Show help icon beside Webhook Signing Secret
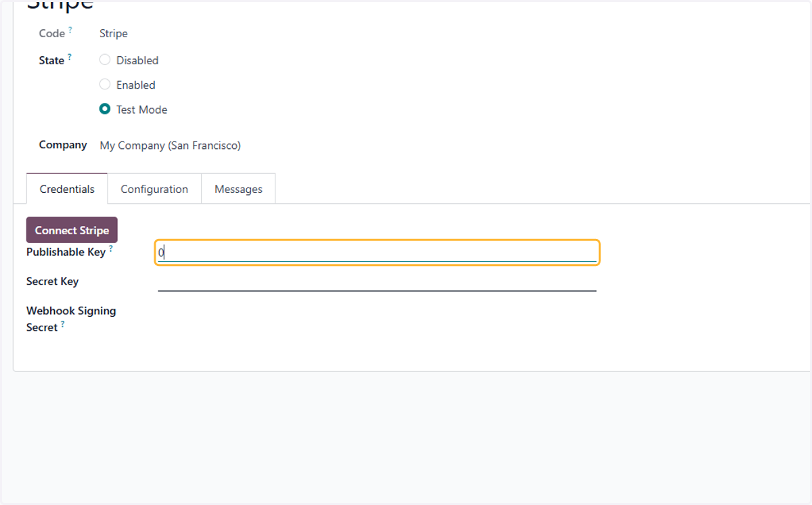The image size is (812, 505). [x=63, y=324]
